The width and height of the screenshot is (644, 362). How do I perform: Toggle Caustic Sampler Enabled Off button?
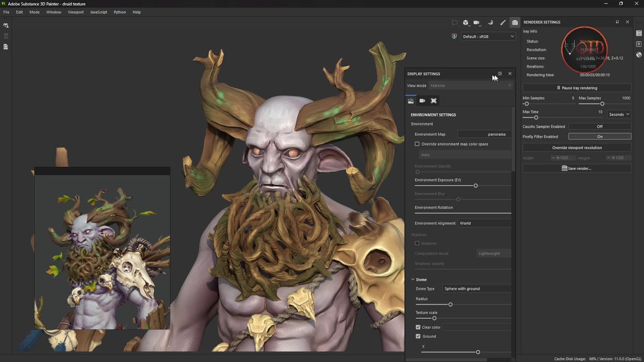click(600, 127)
